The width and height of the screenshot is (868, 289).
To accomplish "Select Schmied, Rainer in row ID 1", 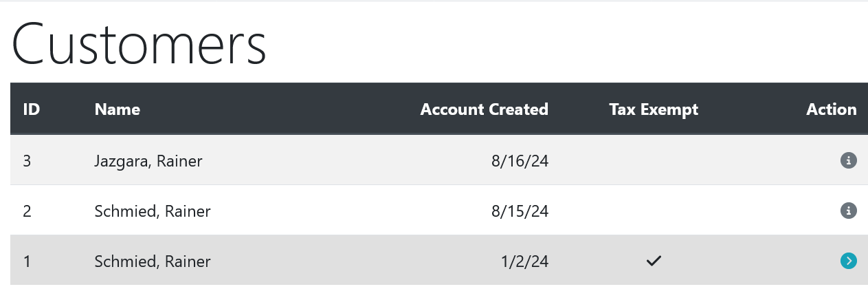I will [x=153, y=261].
